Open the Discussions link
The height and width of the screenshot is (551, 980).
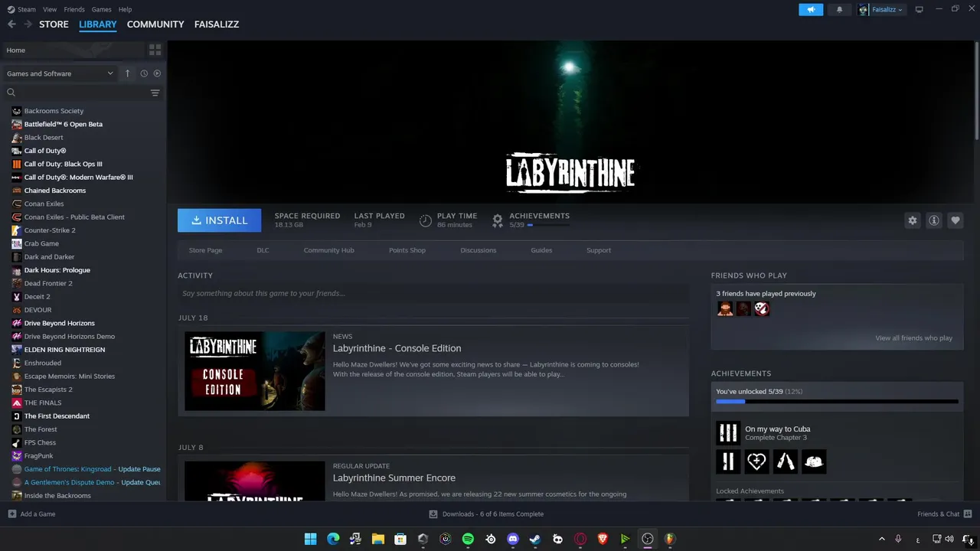(479, 250)
